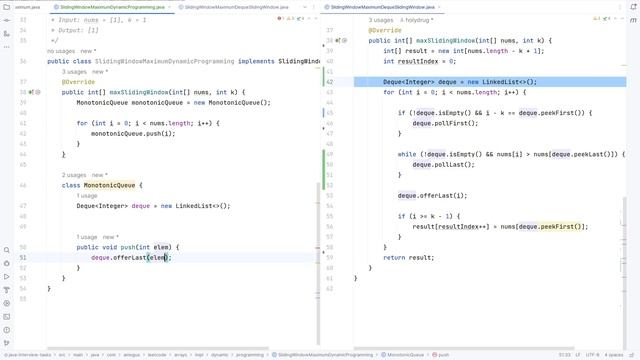Click 'return result;' in right editor
The image size is (640, 360).
pyautogui.click(x=409, y=258)
